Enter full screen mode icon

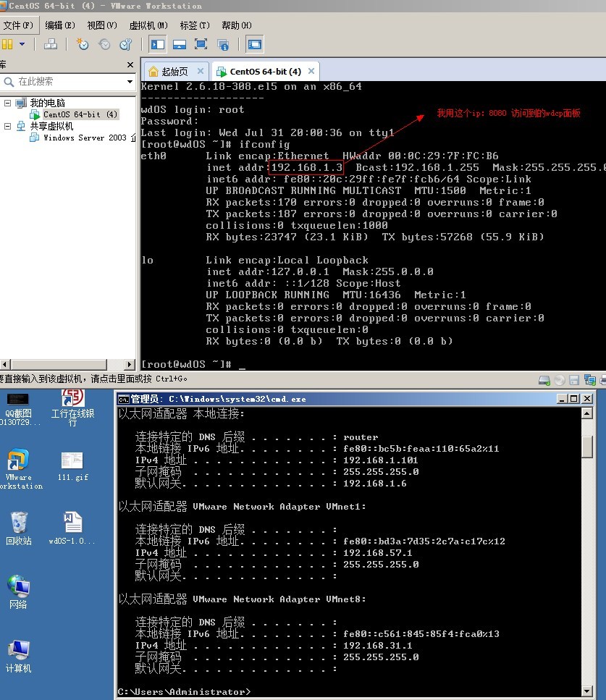[x=201, y=44]
